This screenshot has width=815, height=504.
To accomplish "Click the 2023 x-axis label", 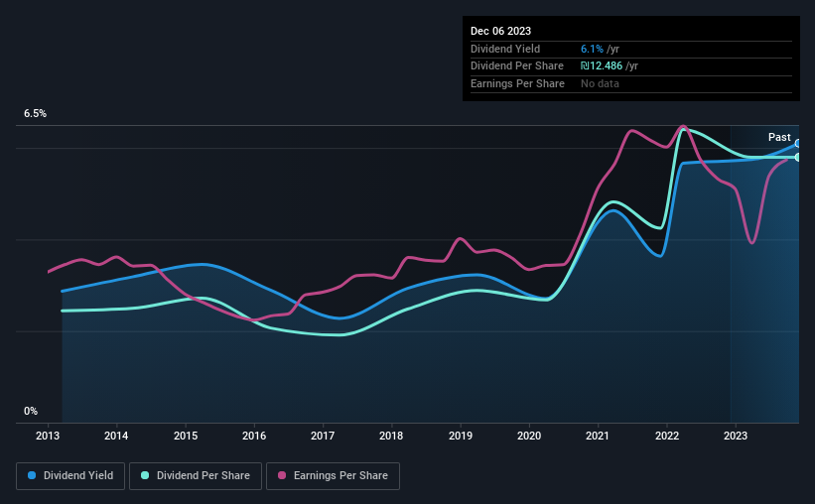I will point(736,436).
